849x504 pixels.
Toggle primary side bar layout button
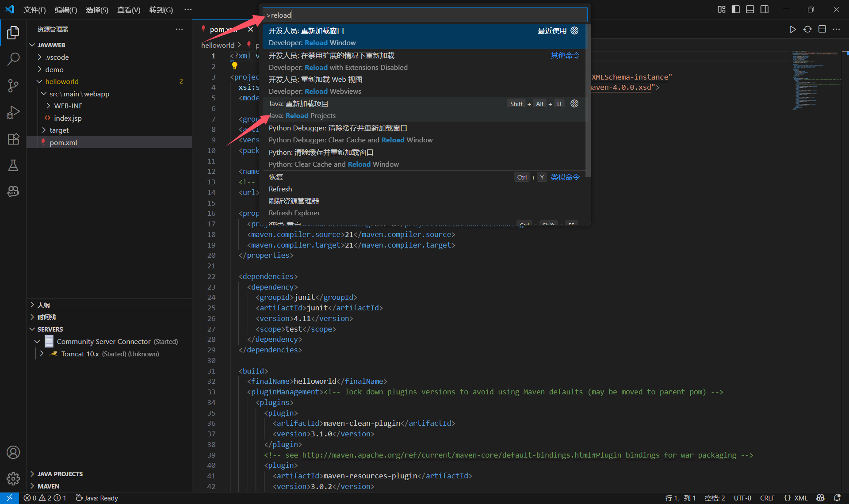(736, 9)
